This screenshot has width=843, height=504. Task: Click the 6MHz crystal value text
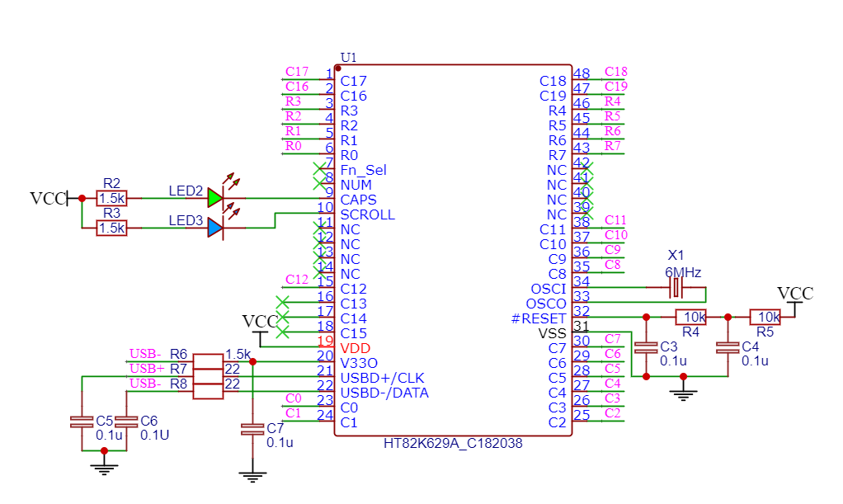coord(683,272)
